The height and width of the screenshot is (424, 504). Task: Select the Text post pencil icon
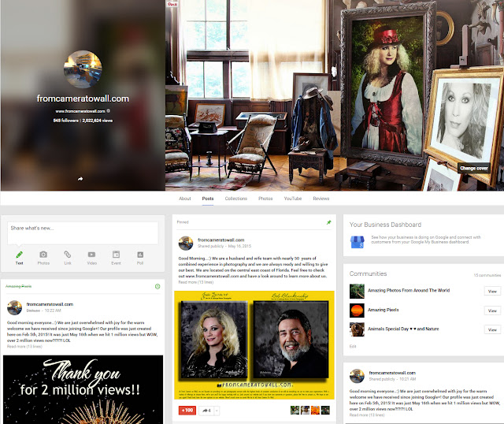pos(19,255)
